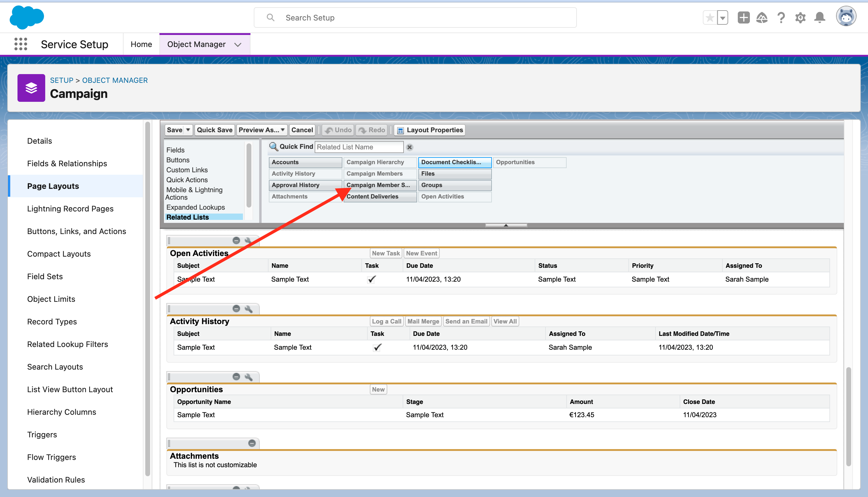Open Open Activities wrench properties icon
This screenshot has height=497, width=868.
click(x=249, y=241)
